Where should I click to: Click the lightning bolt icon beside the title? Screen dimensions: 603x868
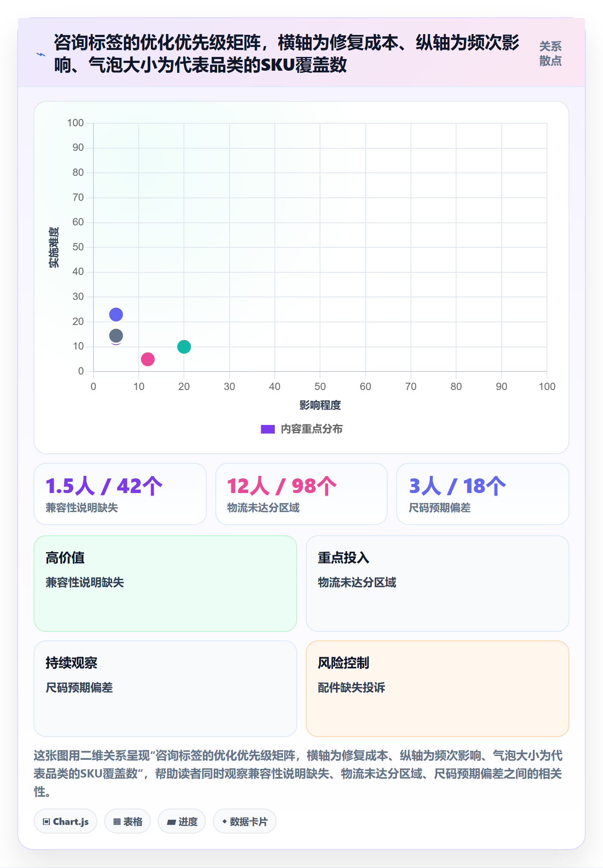41,54
